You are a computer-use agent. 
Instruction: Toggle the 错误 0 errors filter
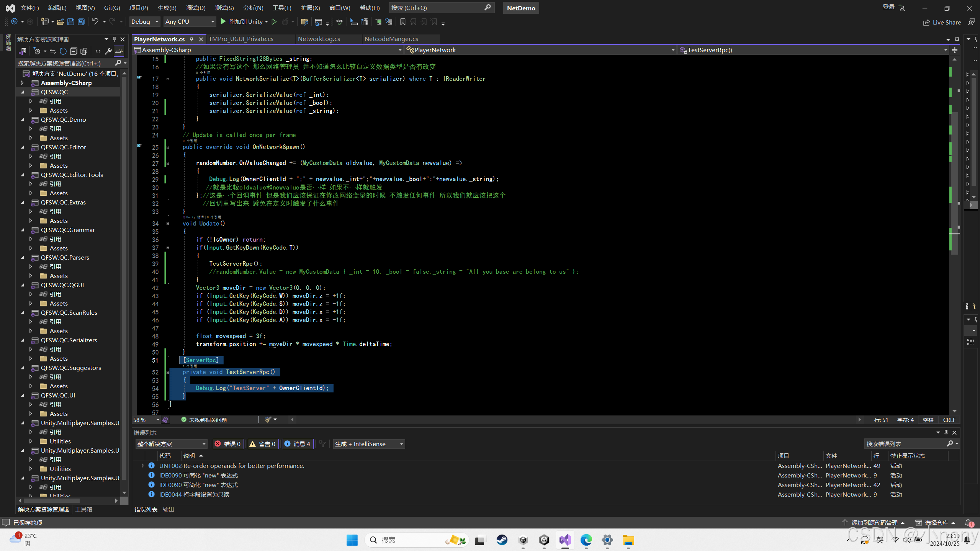point(228,444)
